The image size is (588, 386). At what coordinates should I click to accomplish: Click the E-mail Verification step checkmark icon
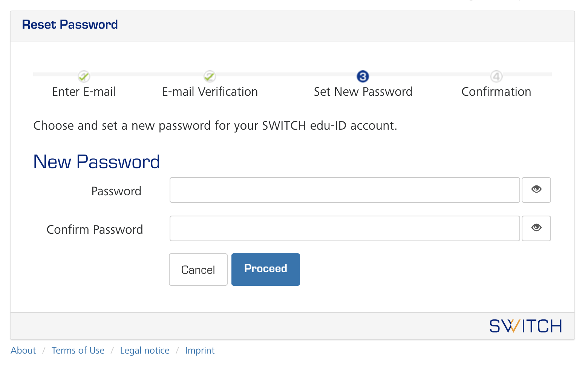click(x=210, y=77)
